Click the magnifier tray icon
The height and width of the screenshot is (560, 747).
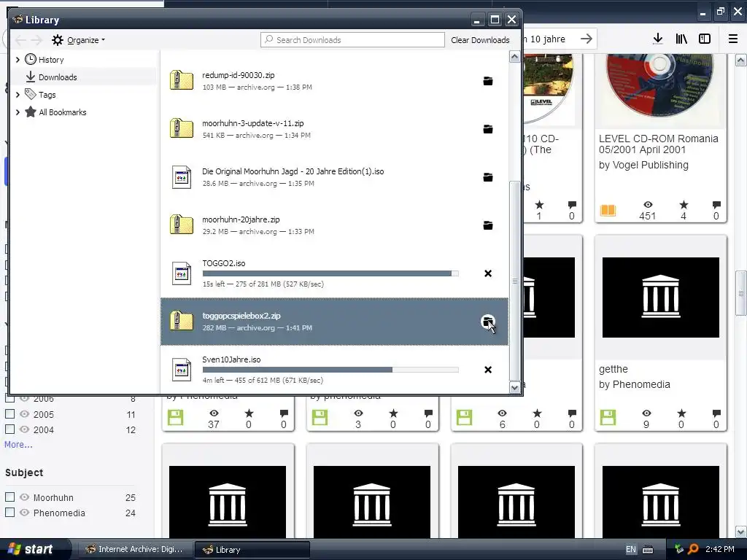pos(693,549)
